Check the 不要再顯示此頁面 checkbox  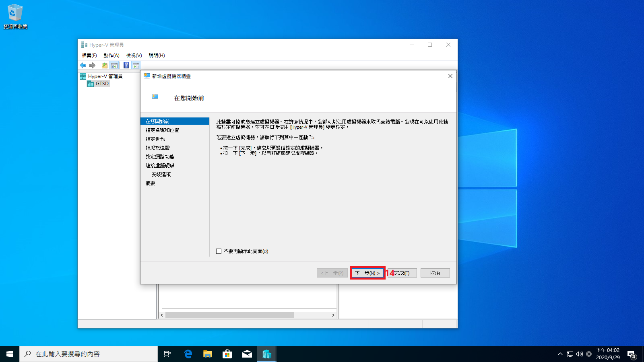tap(219, 251)
